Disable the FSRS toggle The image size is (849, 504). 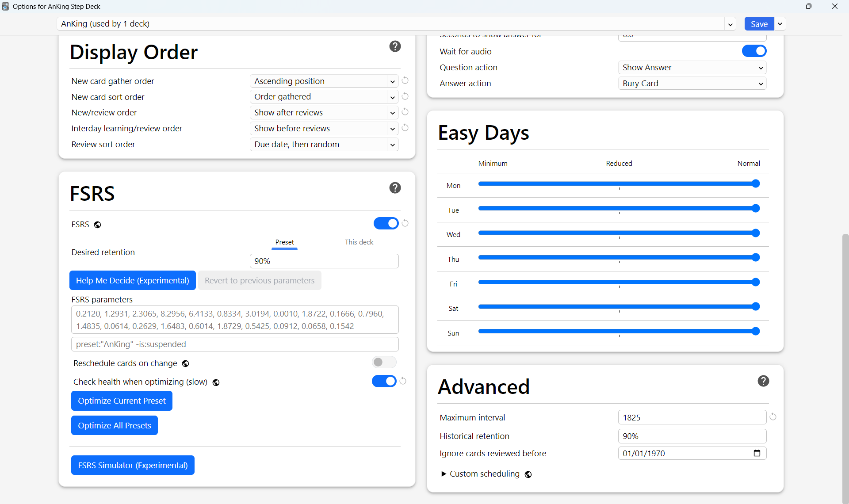tap(386, 224)
